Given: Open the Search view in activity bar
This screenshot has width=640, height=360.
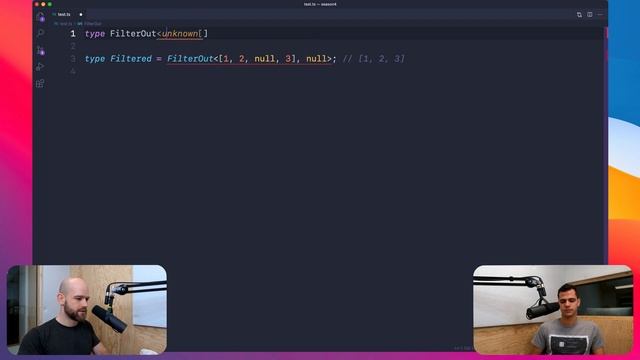Looking at the screenshot, I should 40,33.
